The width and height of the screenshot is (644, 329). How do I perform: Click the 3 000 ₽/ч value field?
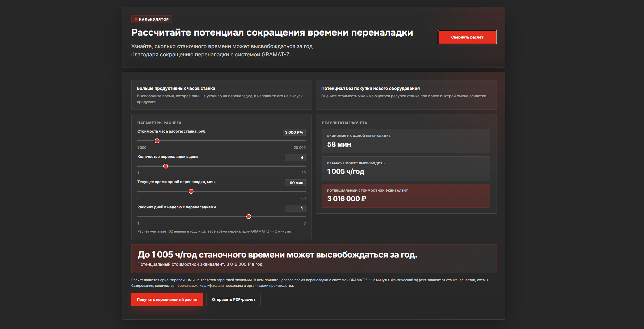(294, 132)
